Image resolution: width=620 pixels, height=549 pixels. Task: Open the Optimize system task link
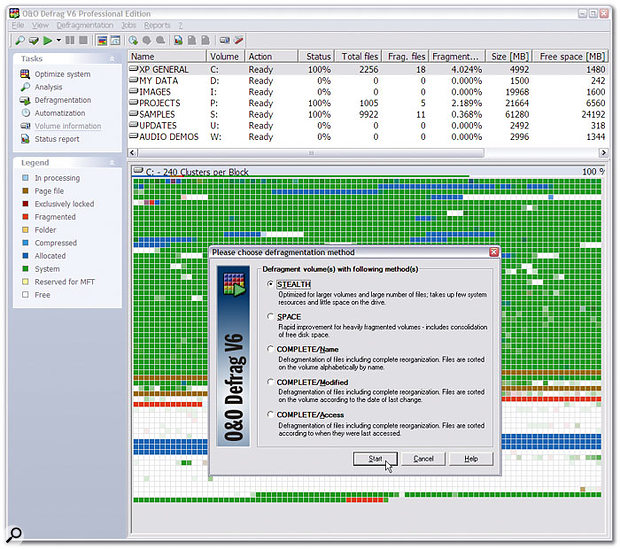click(62, 74)
